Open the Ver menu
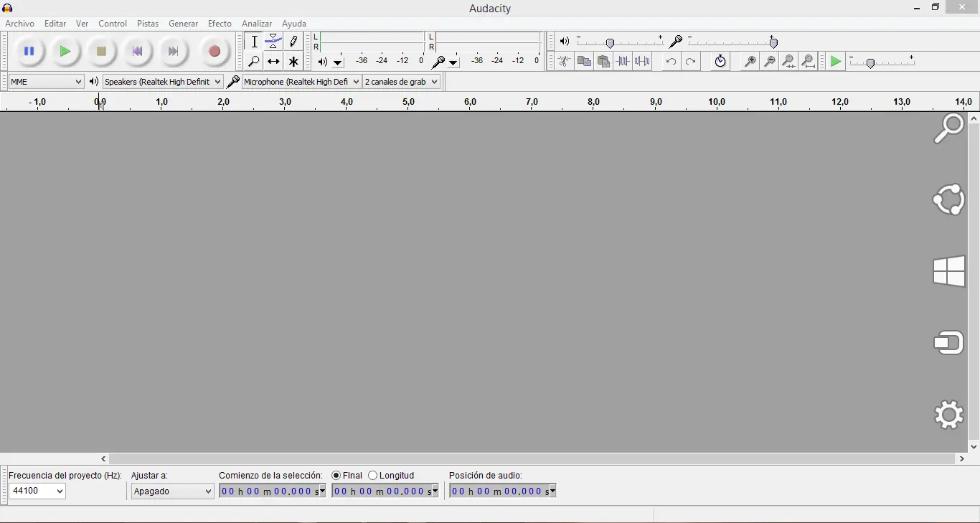This screenshot has height=523, width=980. coord(83,24)
